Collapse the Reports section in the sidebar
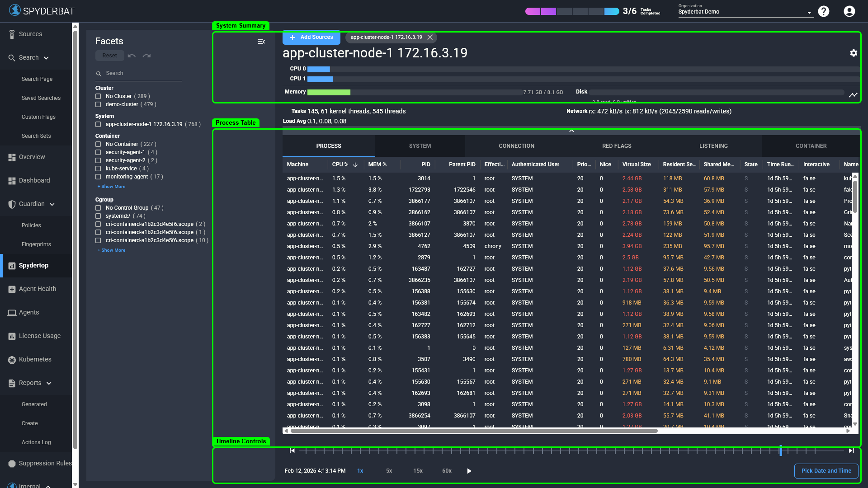 [50, 383]
